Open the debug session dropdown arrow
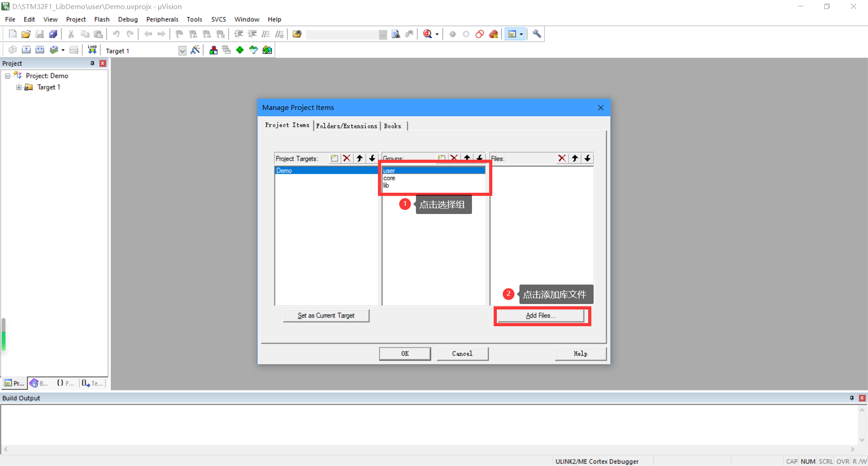 click(x=437, y=34)
